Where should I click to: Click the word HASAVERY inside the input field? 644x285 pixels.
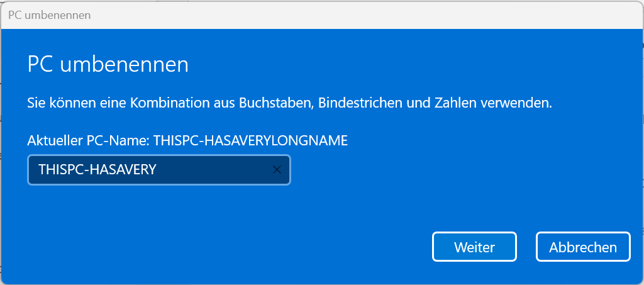(x=123, y=170)
